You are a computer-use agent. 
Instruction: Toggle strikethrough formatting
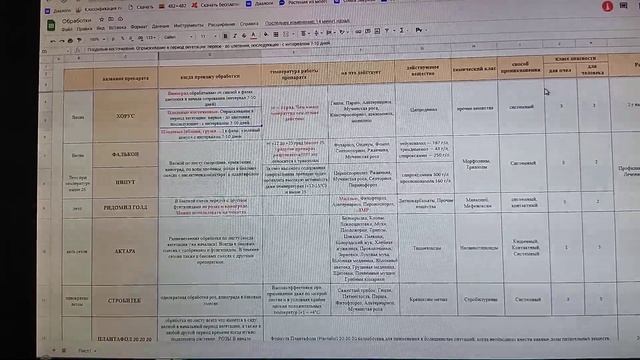[x=244, y=36]
